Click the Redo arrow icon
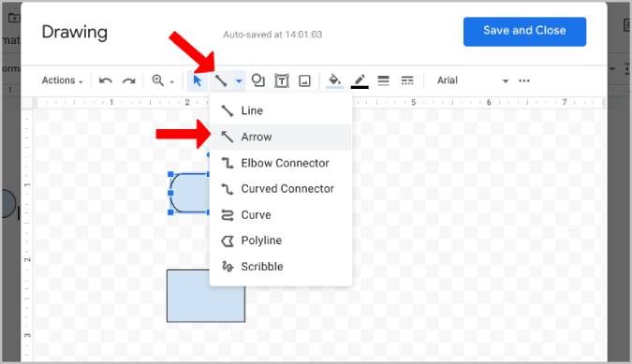 pyautogui.click(x=128, y=80)
